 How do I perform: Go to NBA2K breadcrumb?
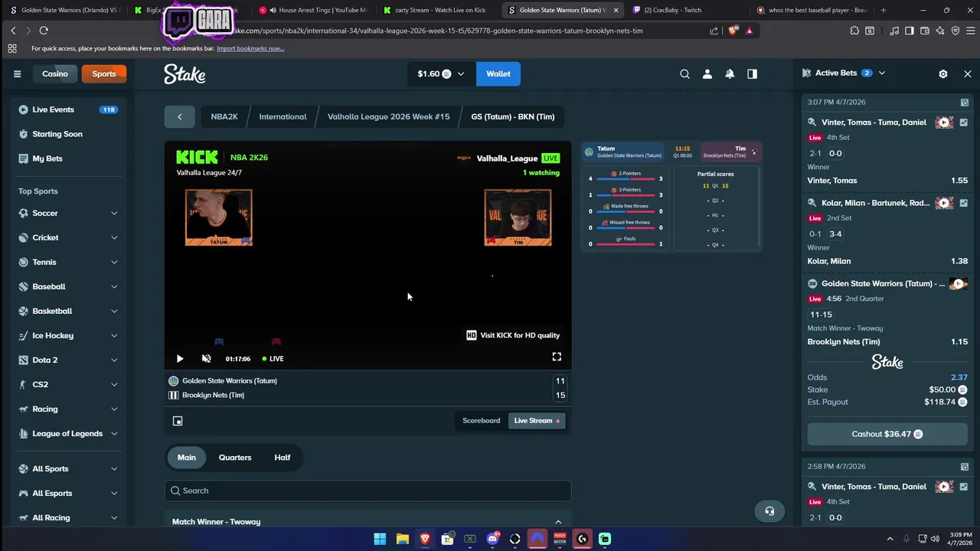pos(224,116)
